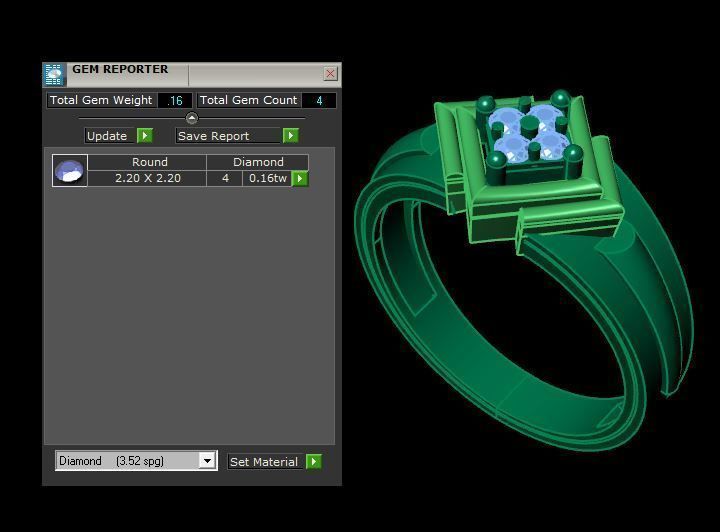Click the 0.16tw weight cell

coord(267,178)
